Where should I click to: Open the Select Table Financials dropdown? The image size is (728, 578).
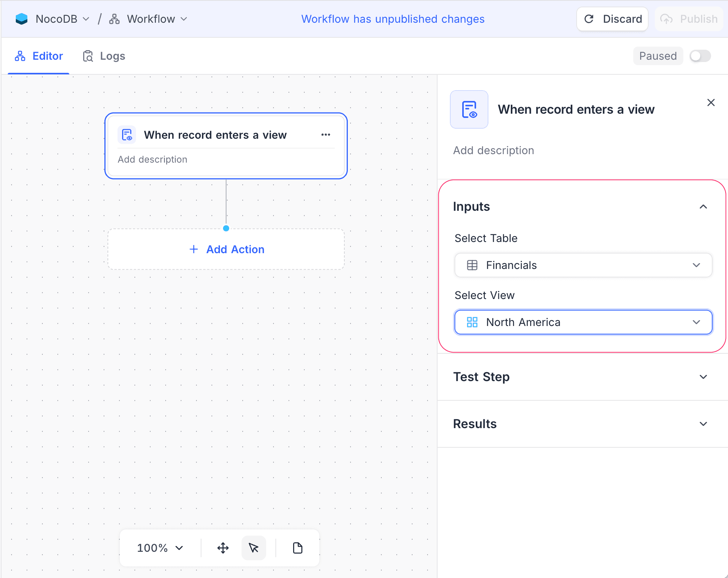tap(583, 265)
